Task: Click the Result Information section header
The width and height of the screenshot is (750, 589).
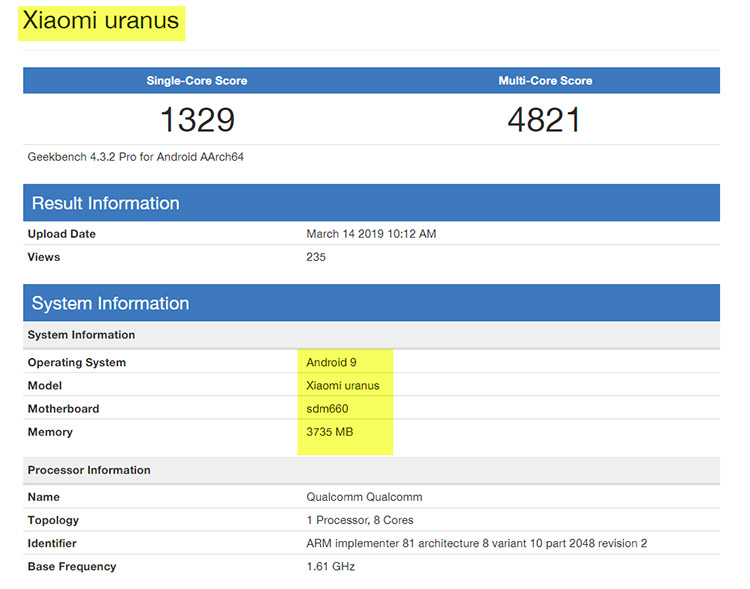Action: pos(106,203)
